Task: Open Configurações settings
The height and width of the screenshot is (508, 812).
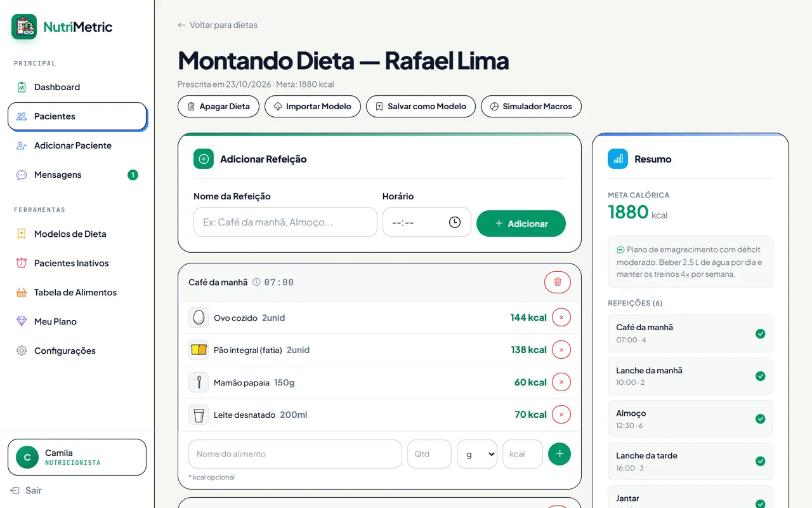Action: 77,351
